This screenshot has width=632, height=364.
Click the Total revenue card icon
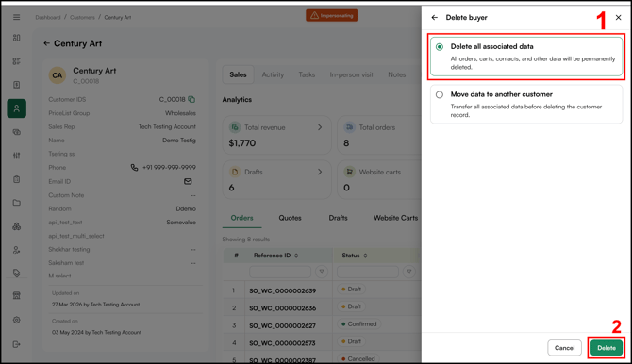point(235,127)
